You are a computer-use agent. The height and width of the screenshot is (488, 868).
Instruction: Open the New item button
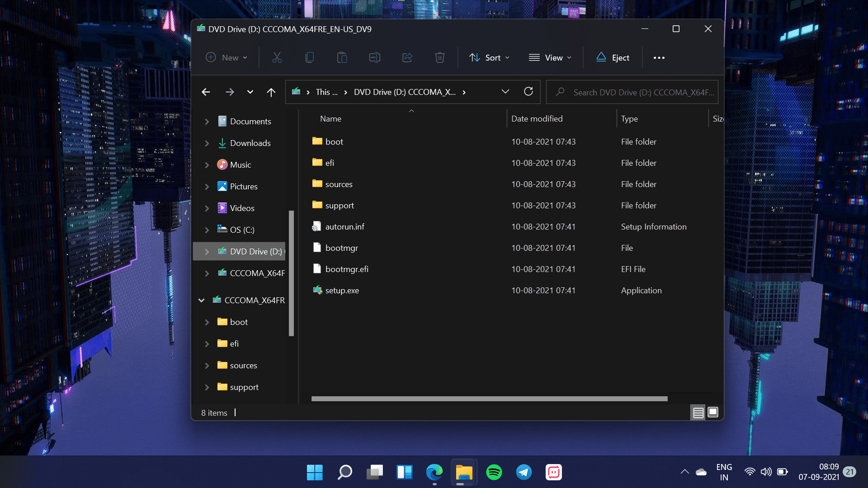[226, 58]
